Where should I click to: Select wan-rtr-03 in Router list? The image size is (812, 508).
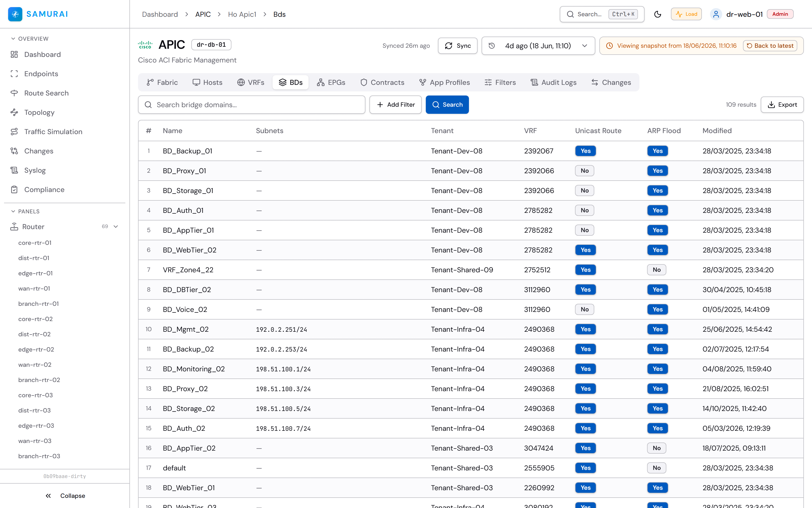pos(35,441)
